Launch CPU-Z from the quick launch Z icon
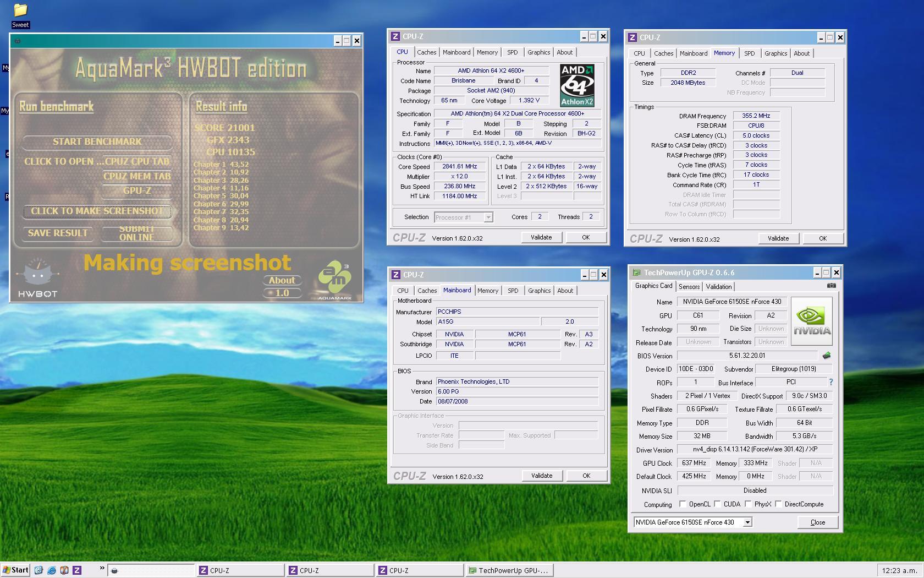The width and height of the screenshot is (924, 578). tap(77, 570)
